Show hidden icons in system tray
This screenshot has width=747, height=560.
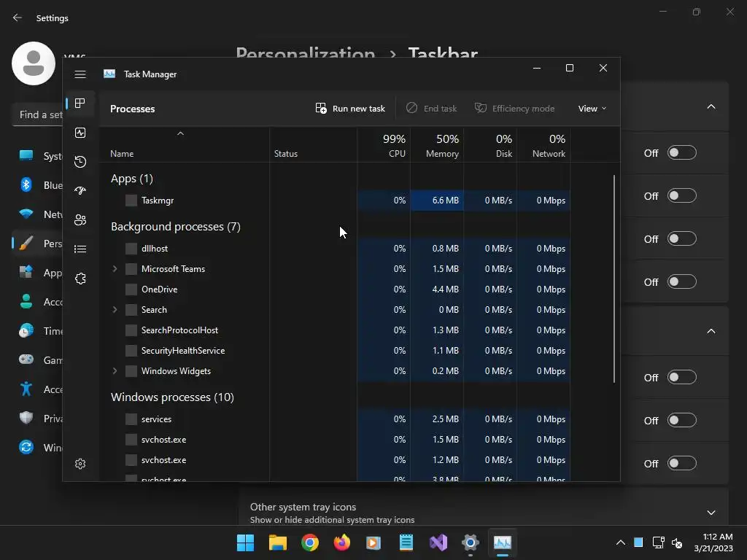click(x=621, y=542)
